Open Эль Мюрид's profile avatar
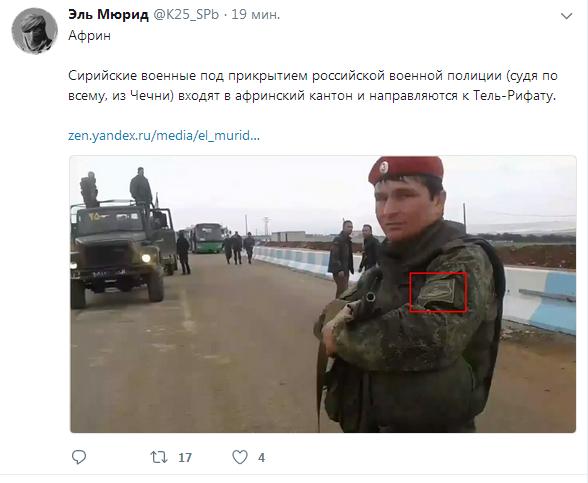This screenshot has width=588, height=483. (34, 31)
